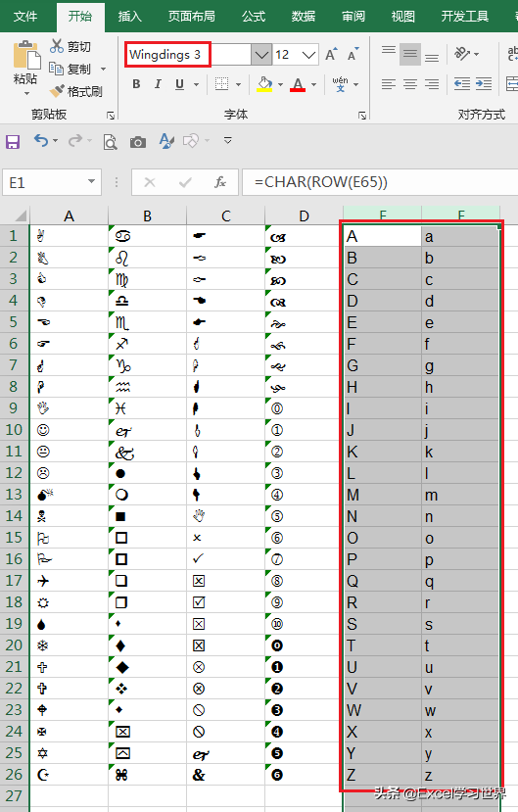Select row 13 header
This screenshot has height=812, width=518.
tap(15, 495)
